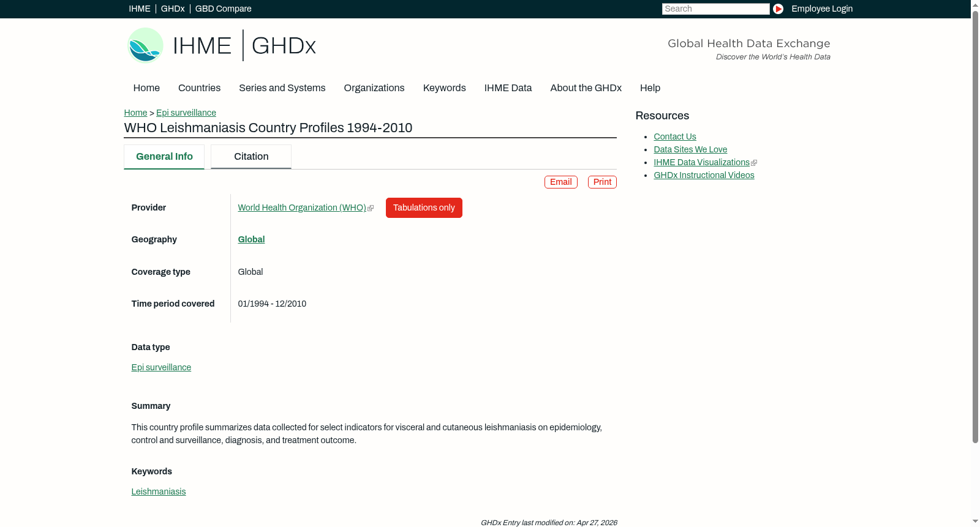980x527 pixels.
Task: Click the scrollbar down arrow
Action: [x=975, y=521]
